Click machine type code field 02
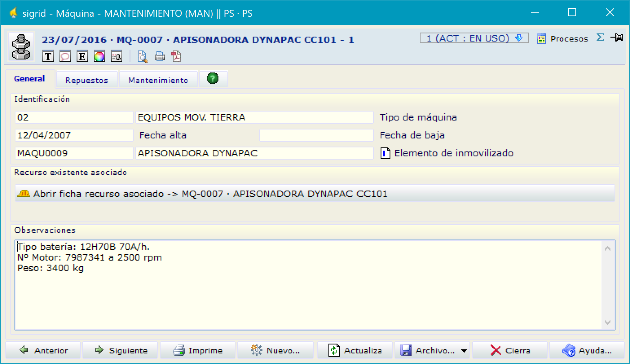The image size is (630, 364). click(74, 117)
